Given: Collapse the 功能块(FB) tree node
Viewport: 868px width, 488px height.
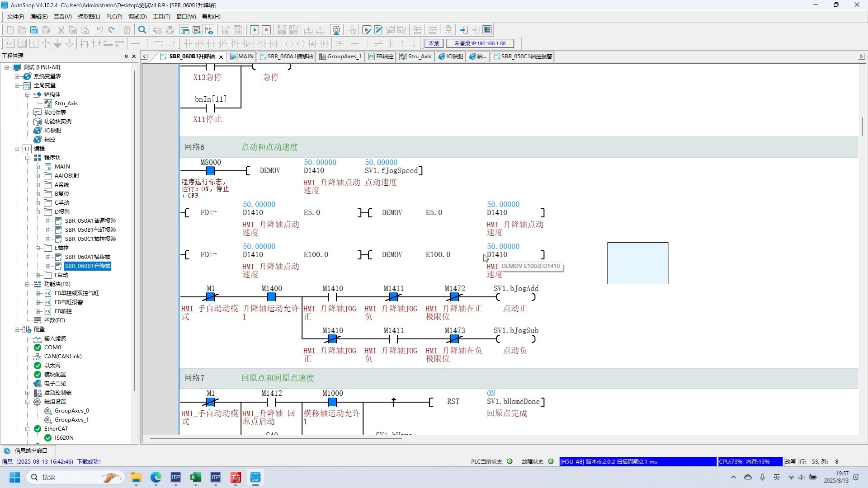Looking at the screenshot, I should [x=28, y=284].
